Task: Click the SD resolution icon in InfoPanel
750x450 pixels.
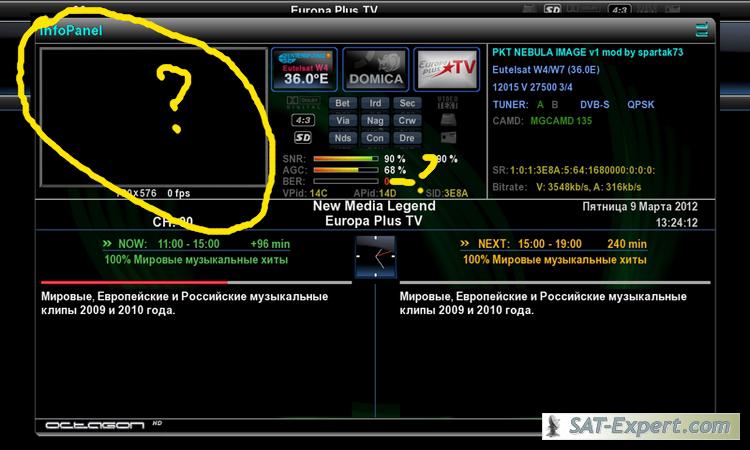Action: coord(303,138)
